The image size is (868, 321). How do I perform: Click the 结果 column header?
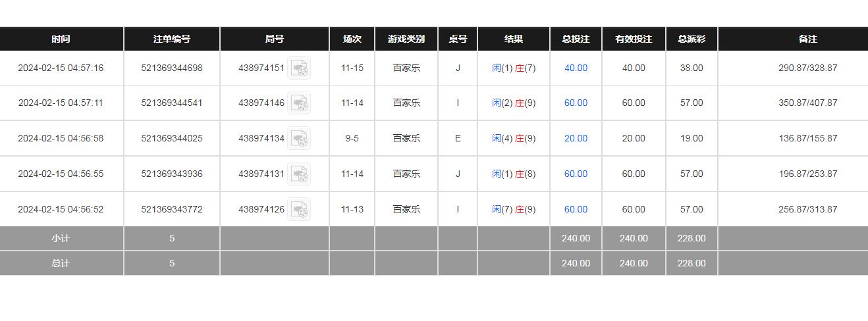(513, 39)
